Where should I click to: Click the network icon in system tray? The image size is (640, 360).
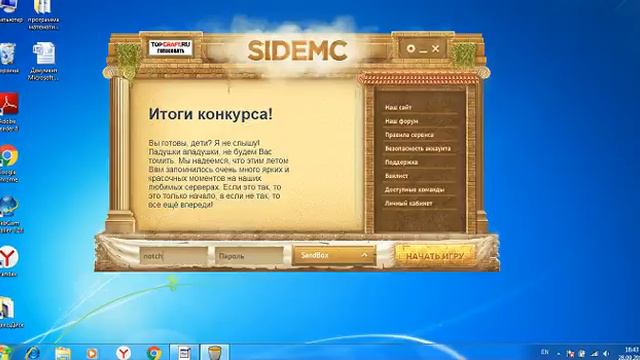click(595, 353)
